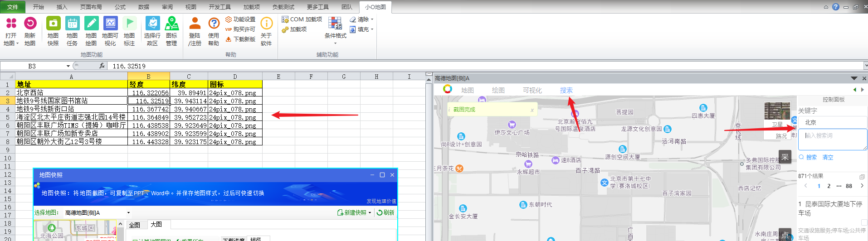
Task: Tick the checkbox for 昆泰国际大厦地下停车场 result
Action: [864, 222]
